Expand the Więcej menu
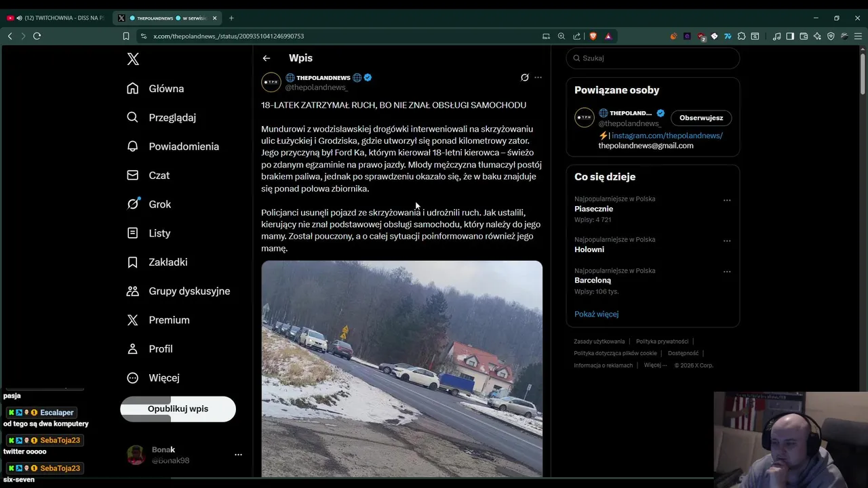This screenshot has width=868, height=488. [x=153, y=378]
